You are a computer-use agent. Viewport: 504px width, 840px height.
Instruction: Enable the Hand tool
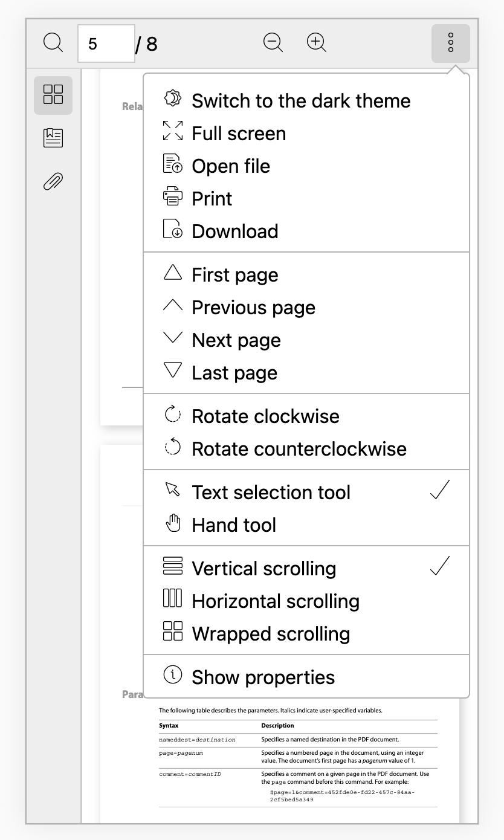point(233,525)
